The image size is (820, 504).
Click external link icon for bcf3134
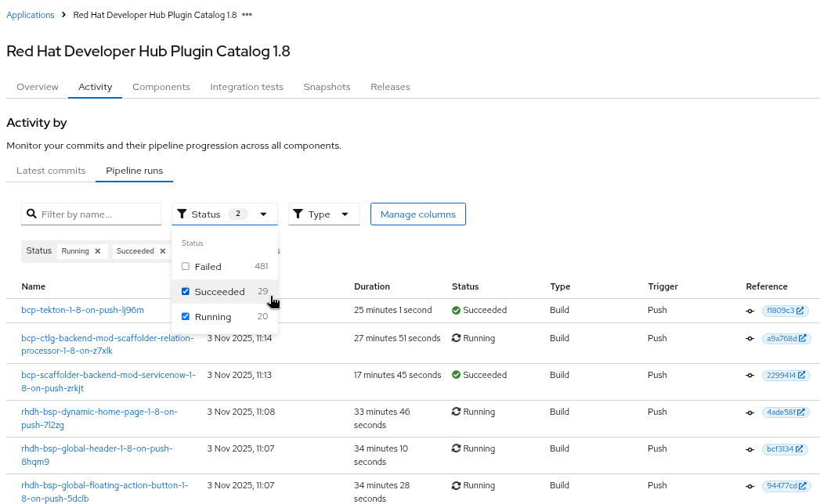click(800, 449)
